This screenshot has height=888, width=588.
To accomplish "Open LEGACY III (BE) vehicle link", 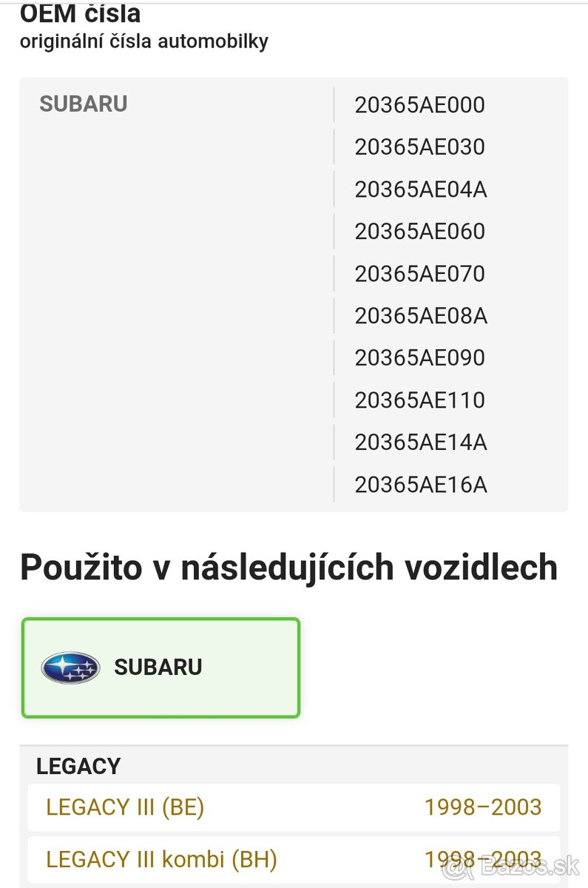I will [x=125, y=807].
